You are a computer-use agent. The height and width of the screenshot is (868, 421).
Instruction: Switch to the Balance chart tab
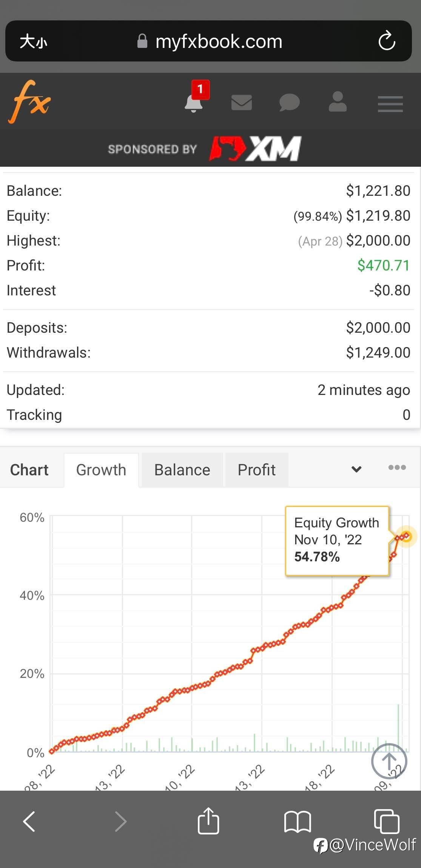coord(182,470)
